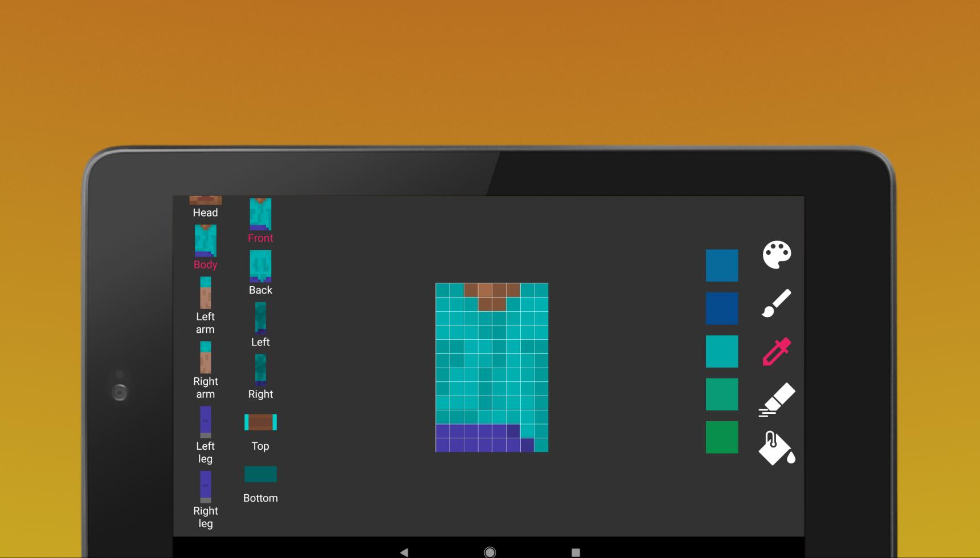This screenshot has width=980, height=558.
Task: Switch to the Top face view
Action: click(260, 433)
